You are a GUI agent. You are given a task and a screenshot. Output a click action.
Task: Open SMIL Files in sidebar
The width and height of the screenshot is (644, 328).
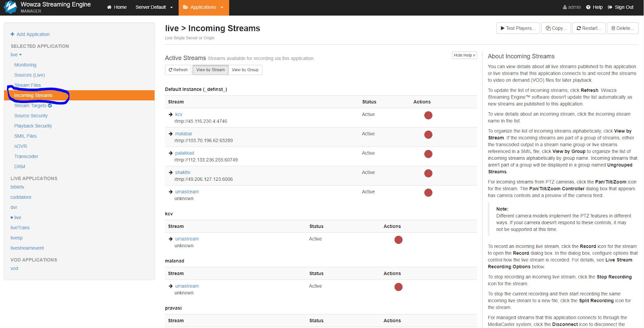25,136
